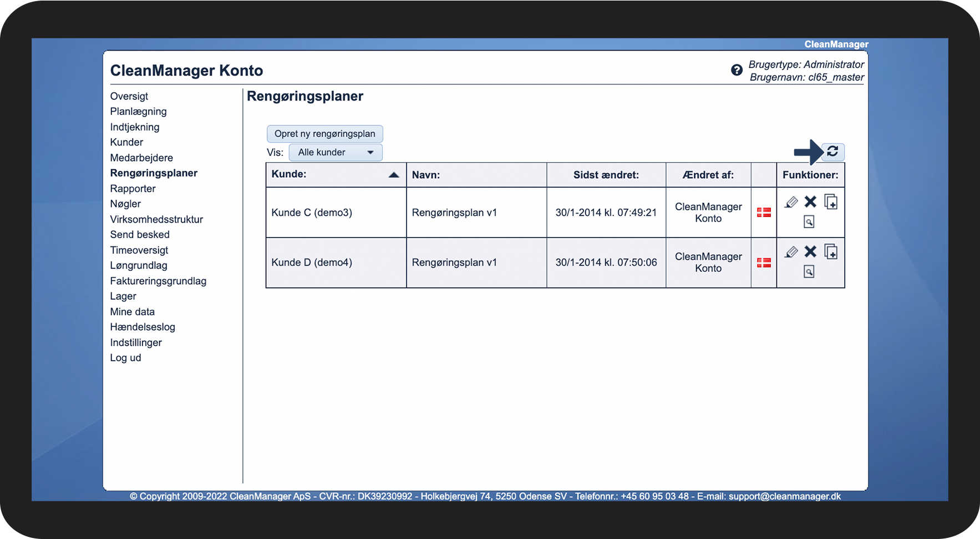This screenshot has height=539, width=980.
Task: Click the Kunde: column header
Action: point(336,175)
